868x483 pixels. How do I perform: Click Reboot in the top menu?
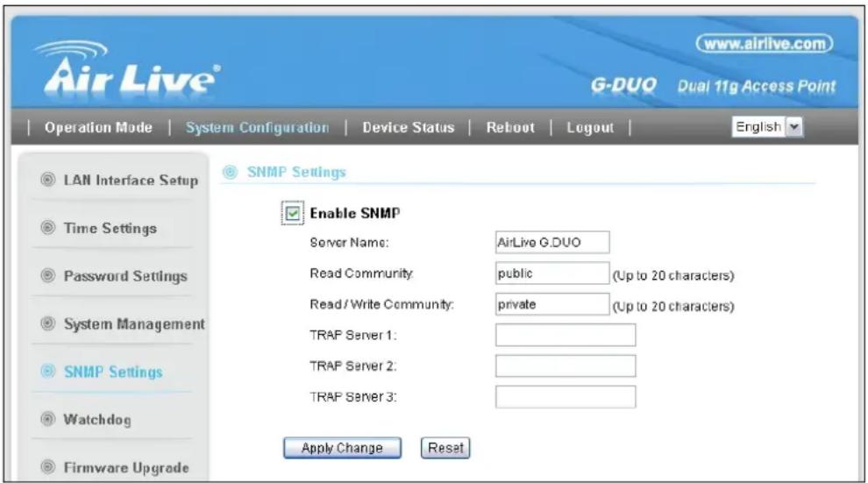click(x=510, y=127)
